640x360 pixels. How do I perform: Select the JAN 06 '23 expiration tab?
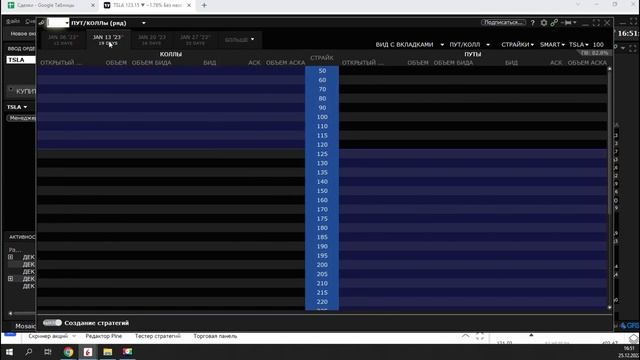[63, 40]
